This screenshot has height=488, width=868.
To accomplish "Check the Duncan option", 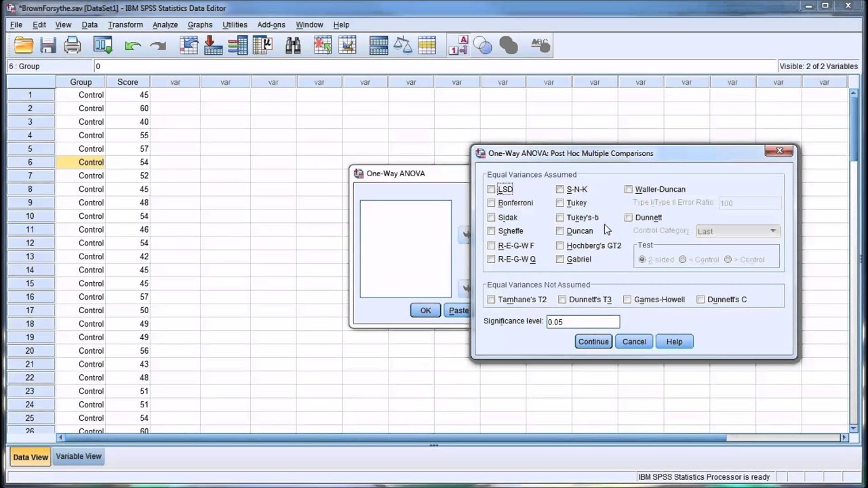I will pyautogui.click(x=559, y=231).
